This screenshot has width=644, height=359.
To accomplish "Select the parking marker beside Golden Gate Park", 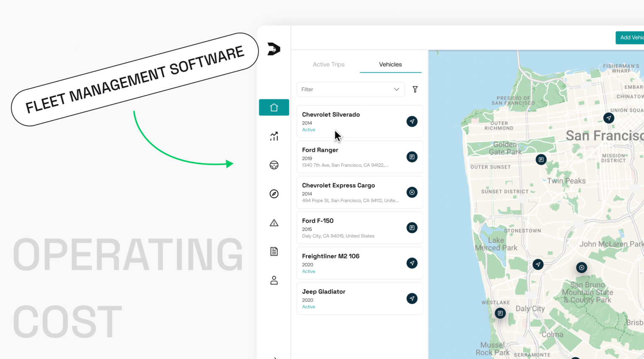I will coord(541,159).
